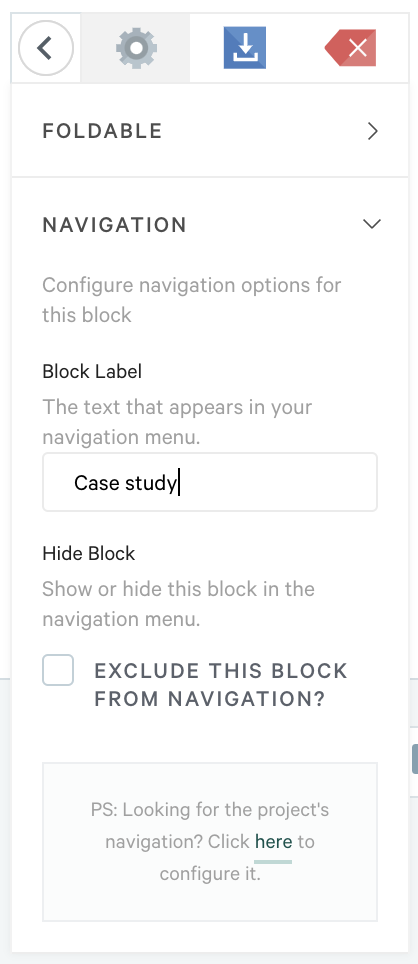Click the 'PS: Looking for the project's' note line
Image resolution: width=418 pixels, height=964 pixels.
(210, 809)
